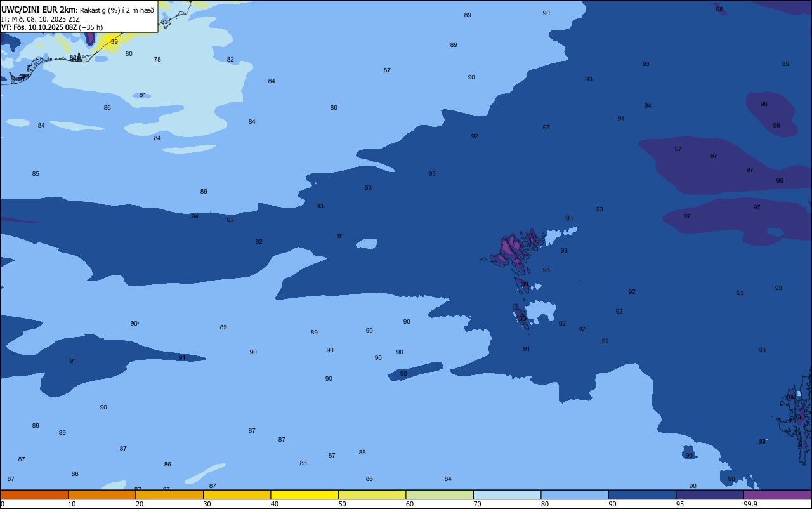Select the purple above-99.9 legend swatch

777,494
